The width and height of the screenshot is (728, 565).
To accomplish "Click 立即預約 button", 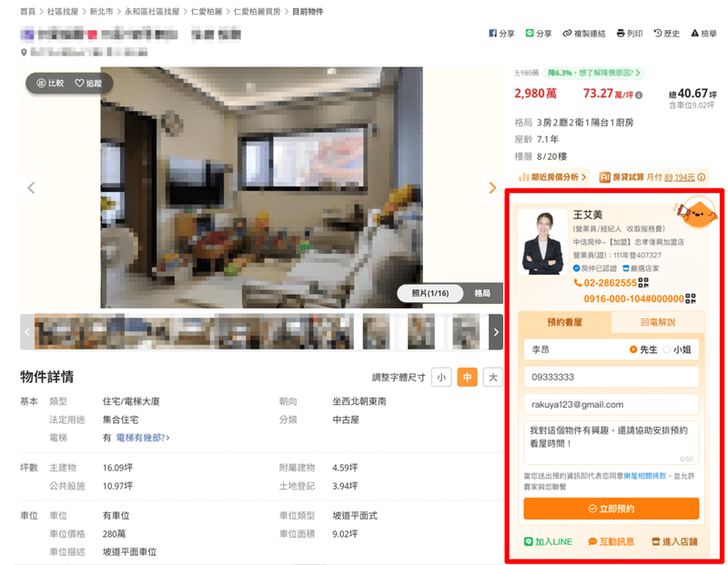I will point(611,509).
